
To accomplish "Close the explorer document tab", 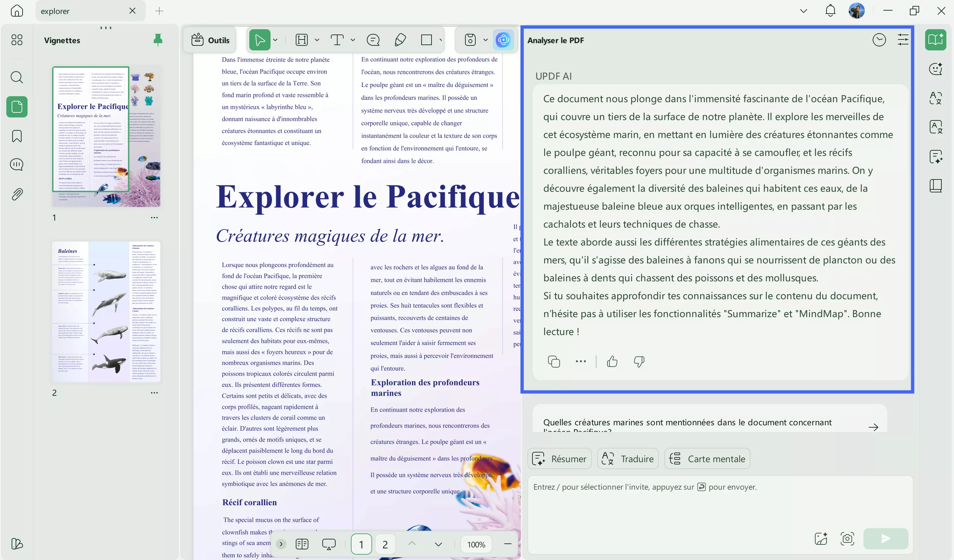I will (x=132, y=11).
